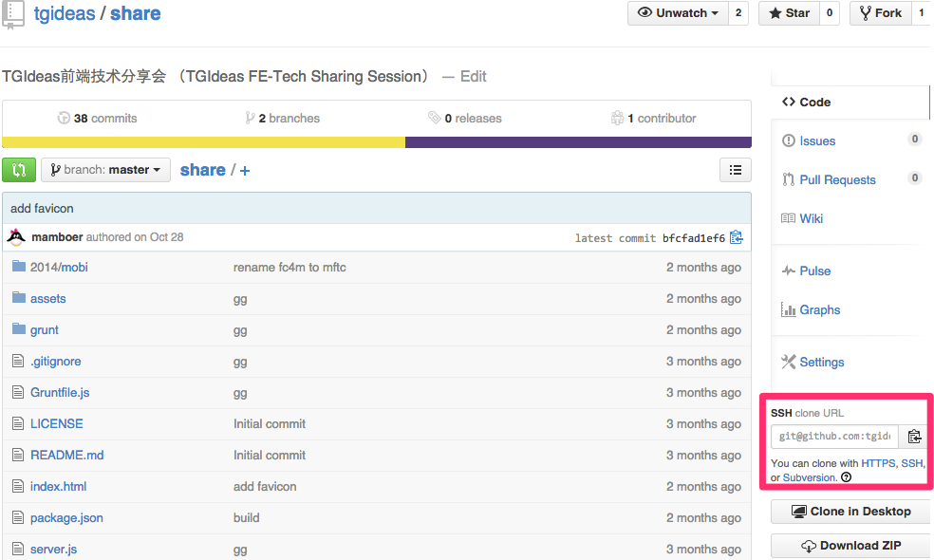Open the Unwatch notifications dropdown
Image resolution: width=934 pixels, height=560 pixels.
pyautogui.click(x=678, y=13)
